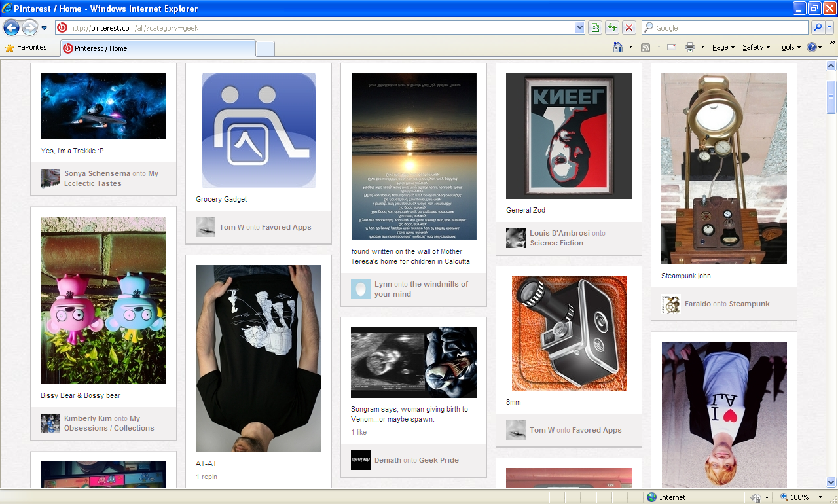Click Louis D'Ambrosi's avatar icon

[516, 238]
